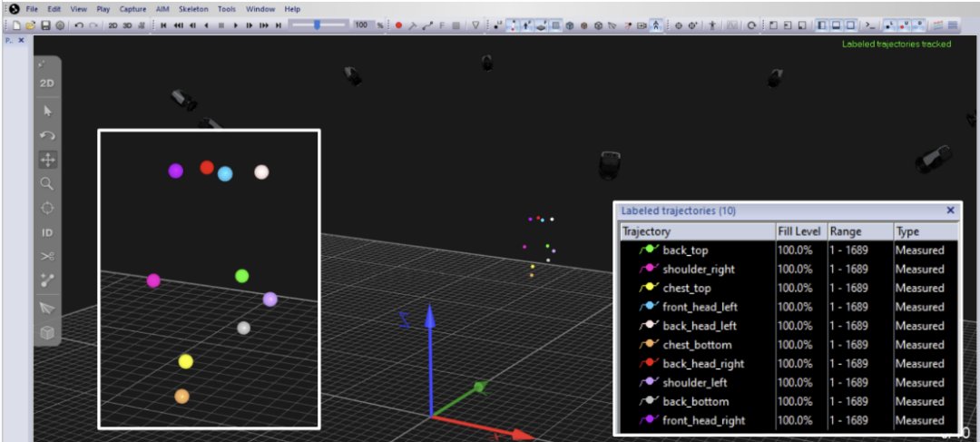Image resolution: width=980 pixels, height=442 pixels.
Task: Toggle the grid floor display button
Action: coord(555,25)
